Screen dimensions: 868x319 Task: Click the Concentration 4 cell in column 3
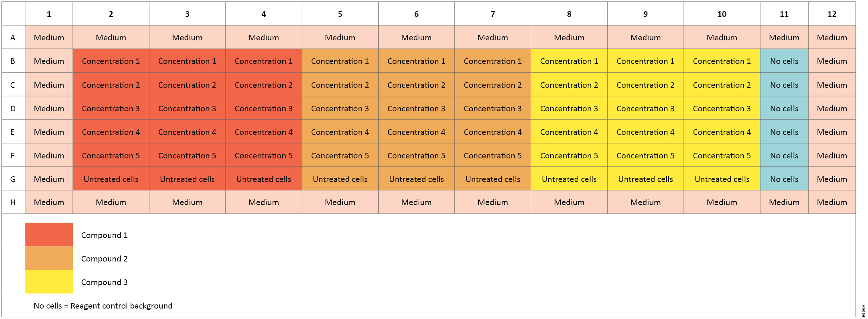click(x=187, y=132)
